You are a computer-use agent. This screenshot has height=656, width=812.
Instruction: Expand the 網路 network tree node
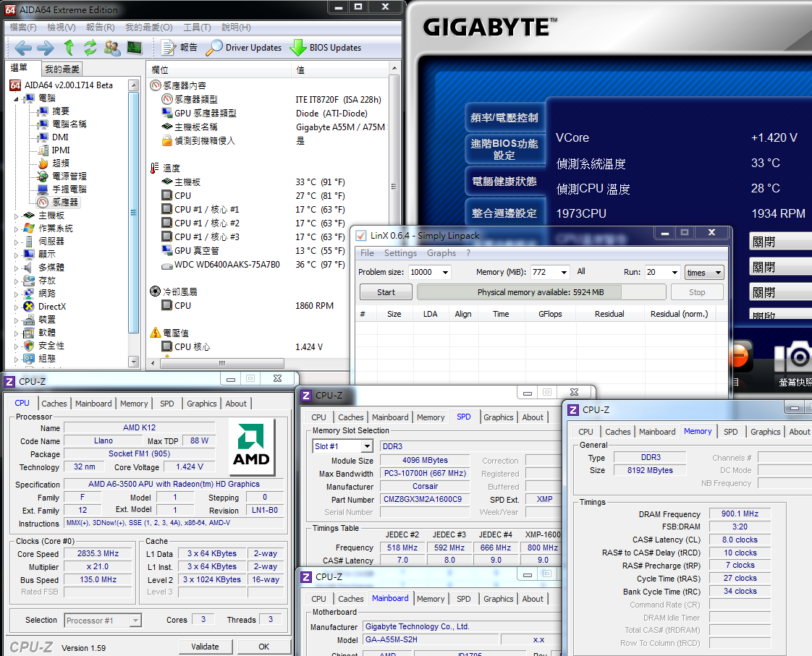pyautogui.click(x=16, y=294)
